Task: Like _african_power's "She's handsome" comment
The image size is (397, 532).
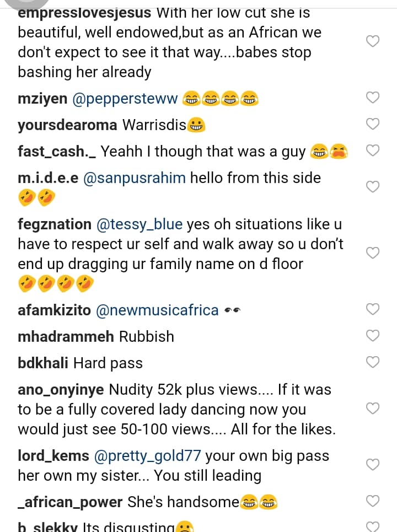Action: click(x=373, y=501)
